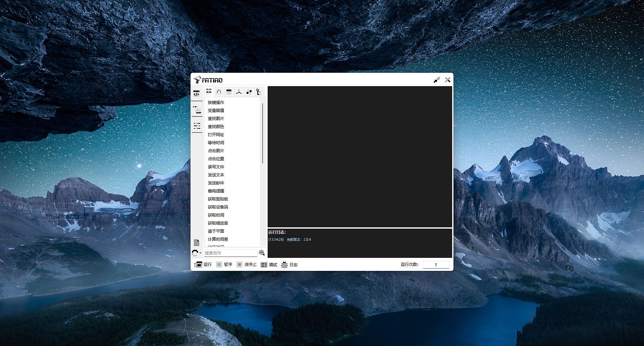Click the 暂停 pause button
Viewport: 644px width, 346px height.
tap(224, 265)
